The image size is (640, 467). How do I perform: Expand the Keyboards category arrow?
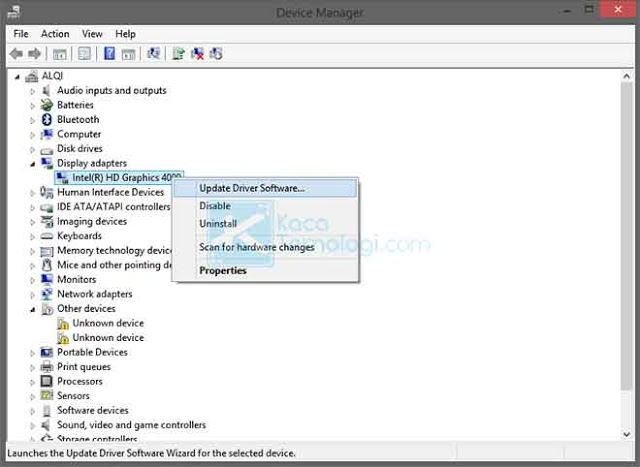tap(33, 237)
